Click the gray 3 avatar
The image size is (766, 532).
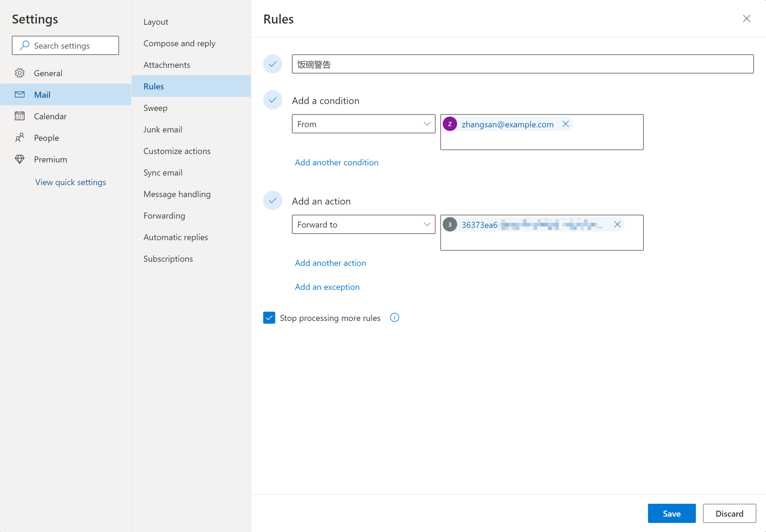[450, 224]
